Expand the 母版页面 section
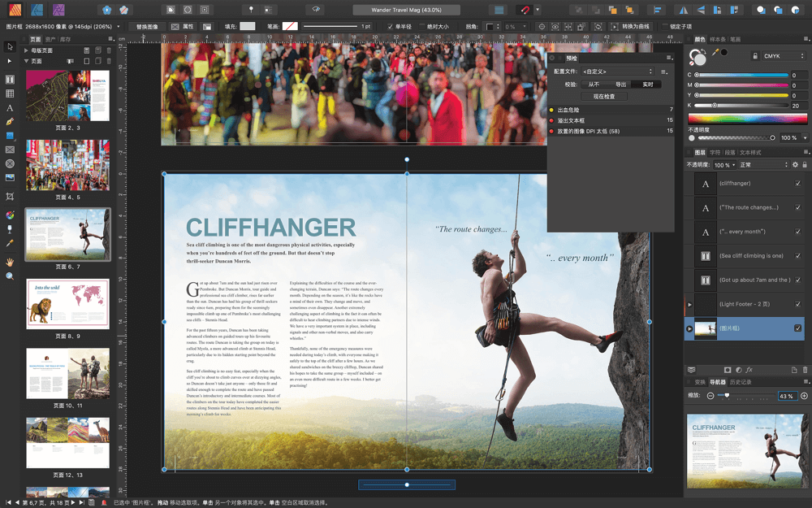Screen dimensions: 812x508 [26, 50]
